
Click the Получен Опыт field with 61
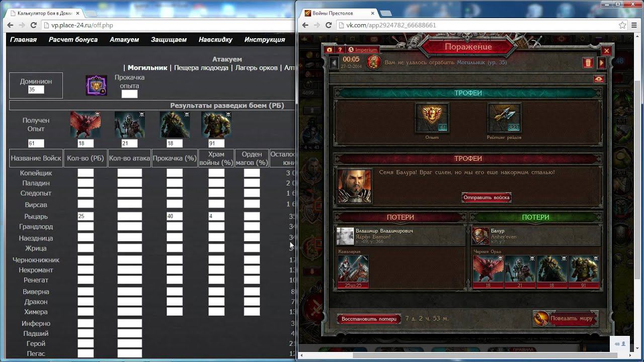[x=36, y=143]
